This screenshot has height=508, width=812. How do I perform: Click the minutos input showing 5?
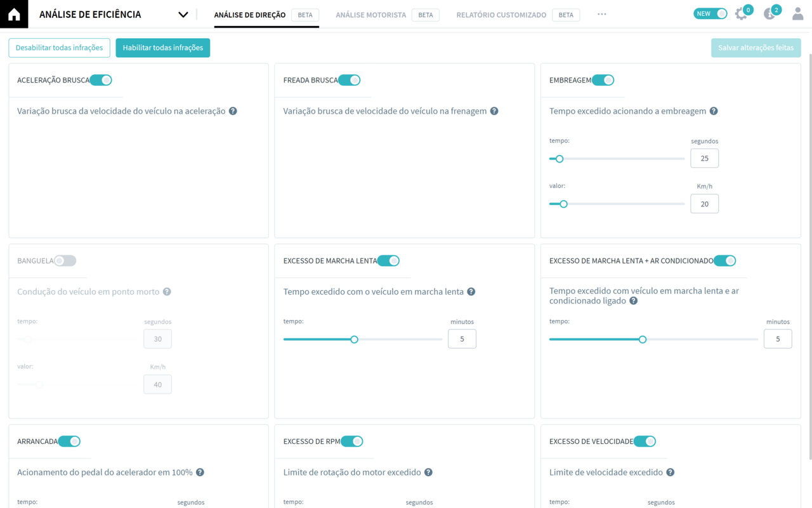click(x=462, y=338)
